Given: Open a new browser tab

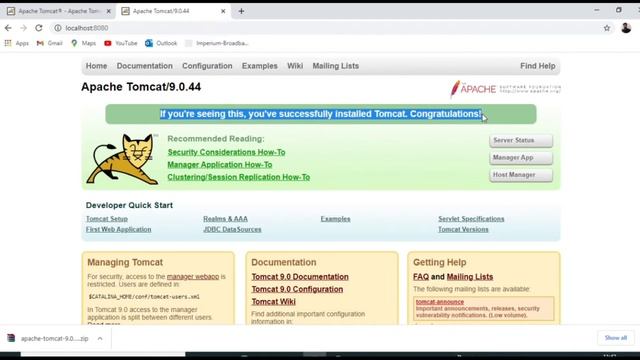Looking at the screenshot, I should coord(241,11).
